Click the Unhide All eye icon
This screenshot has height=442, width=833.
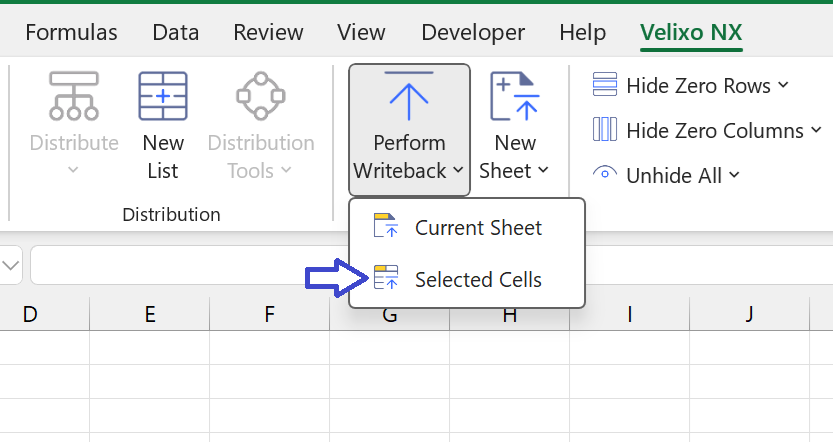tap(605, 174)
